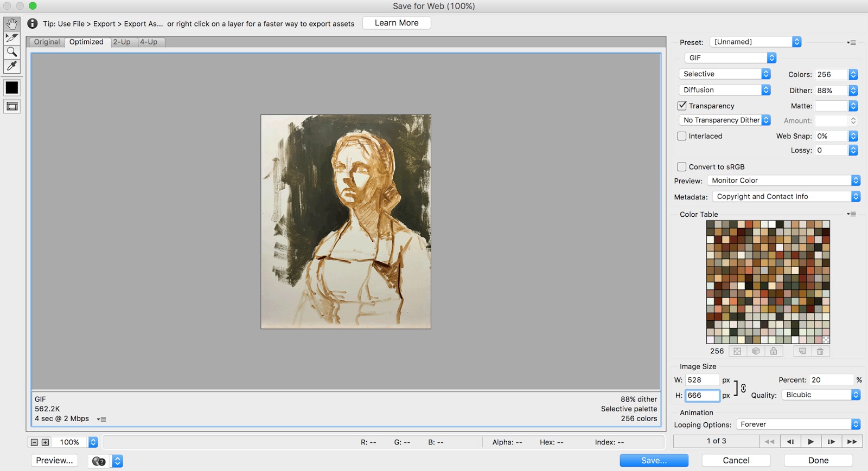Screen dimensions: 868x471
Task: Switch to the Original tab
Action: (x=47, y=42)
